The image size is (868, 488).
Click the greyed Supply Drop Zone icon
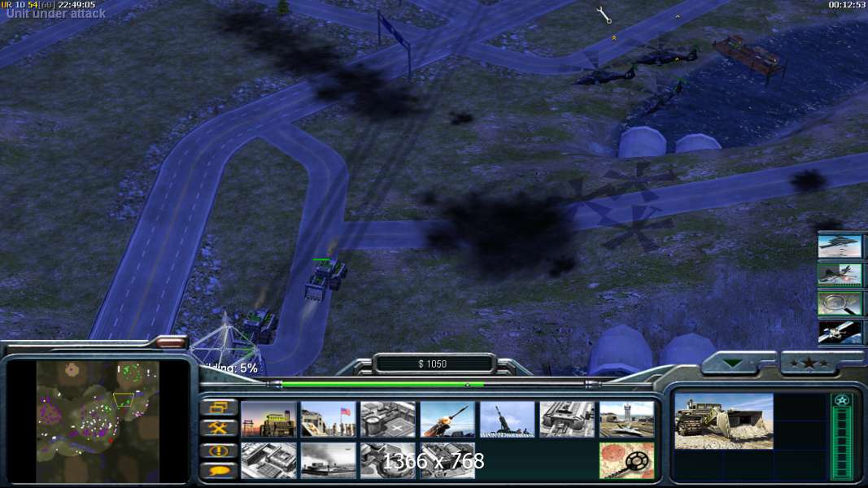(x=329, y=460)
